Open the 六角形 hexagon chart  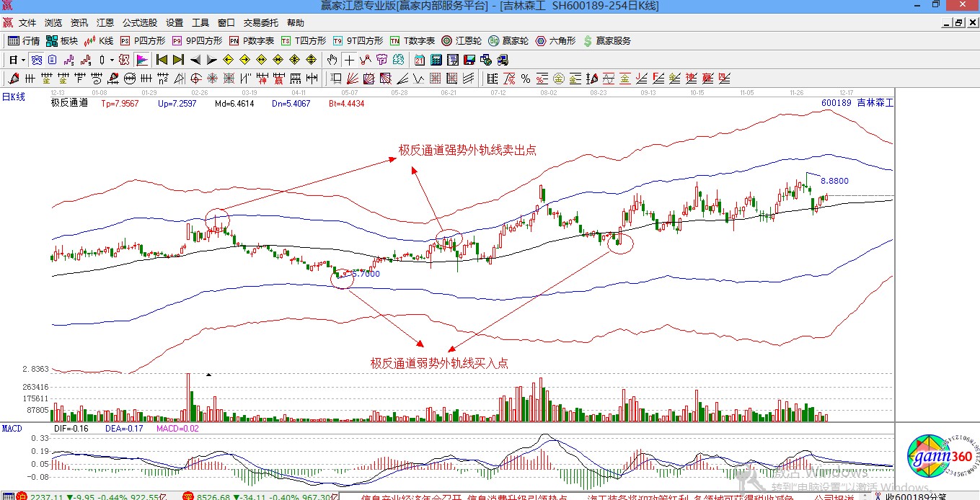point(555,41)
